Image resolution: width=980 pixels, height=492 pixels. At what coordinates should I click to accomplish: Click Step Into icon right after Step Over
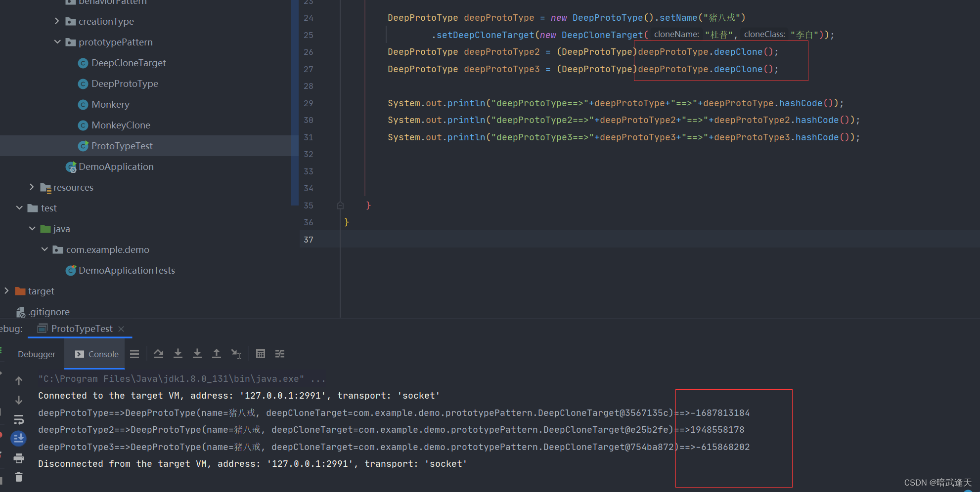178,354
